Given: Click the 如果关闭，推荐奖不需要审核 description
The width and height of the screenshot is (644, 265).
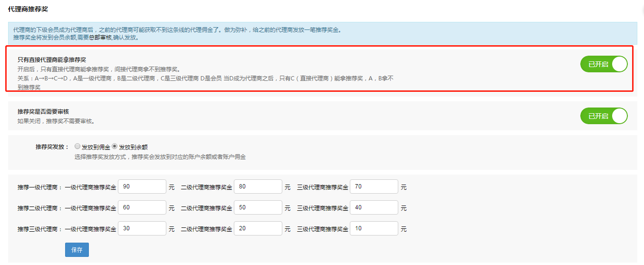Looking at the screenshot, I should point(56,121).
